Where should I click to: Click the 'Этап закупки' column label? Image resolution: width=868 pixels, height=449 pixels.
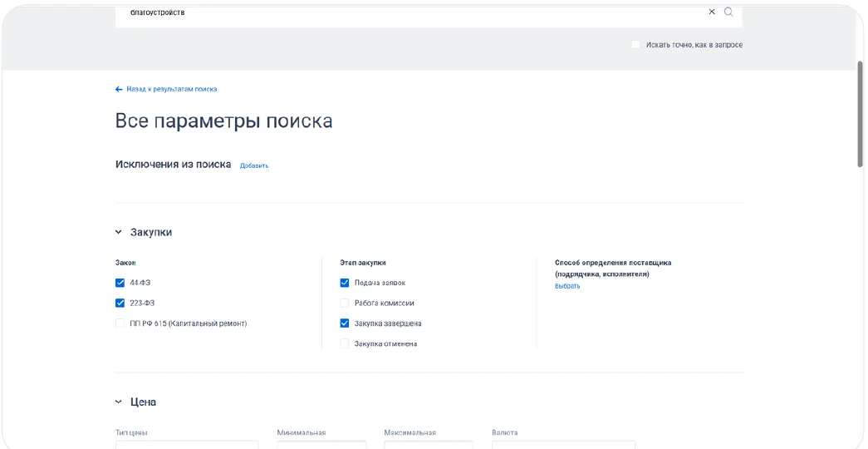click(363, 263)
